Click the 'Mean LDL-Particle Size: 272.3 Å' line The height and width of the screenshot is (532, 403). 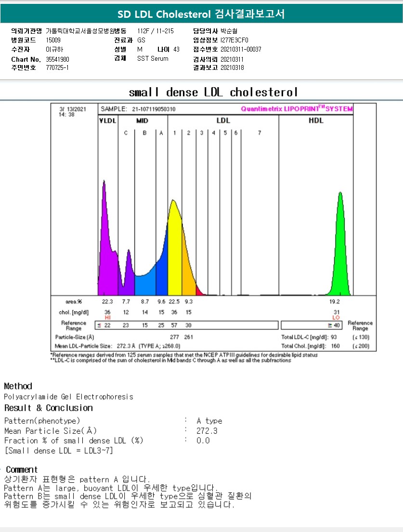pos(117,346)
